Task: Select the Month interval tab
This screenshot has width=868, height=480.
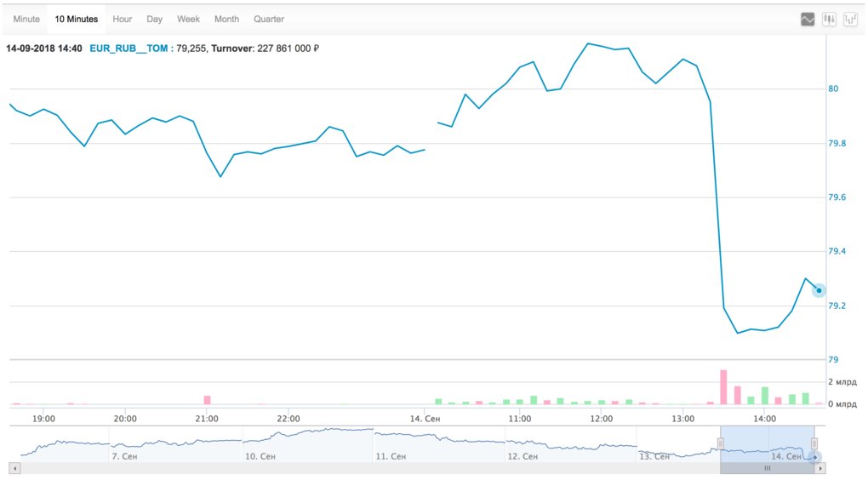Action: 227,20
